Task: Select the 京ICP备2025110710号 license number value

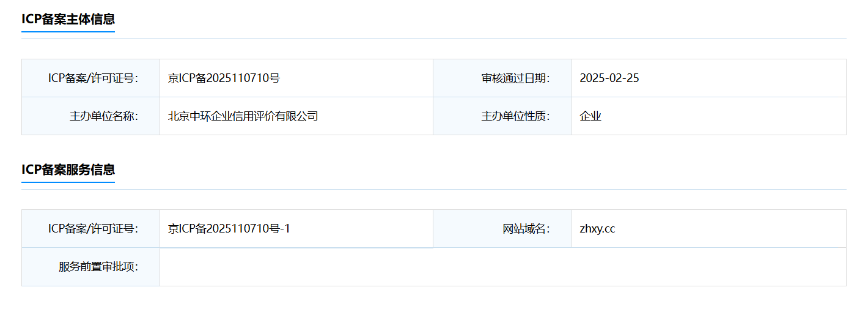Action: click(x=224, y=78)
